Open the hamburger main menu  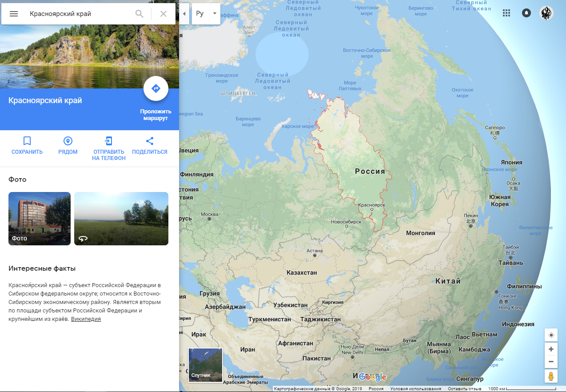[x=14, y=14]
